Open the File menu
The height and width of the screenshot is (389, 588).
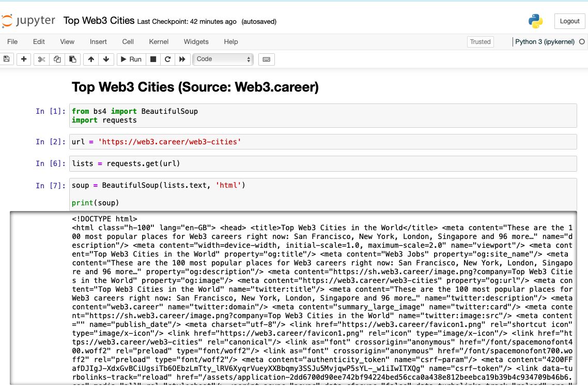(12, 42)
